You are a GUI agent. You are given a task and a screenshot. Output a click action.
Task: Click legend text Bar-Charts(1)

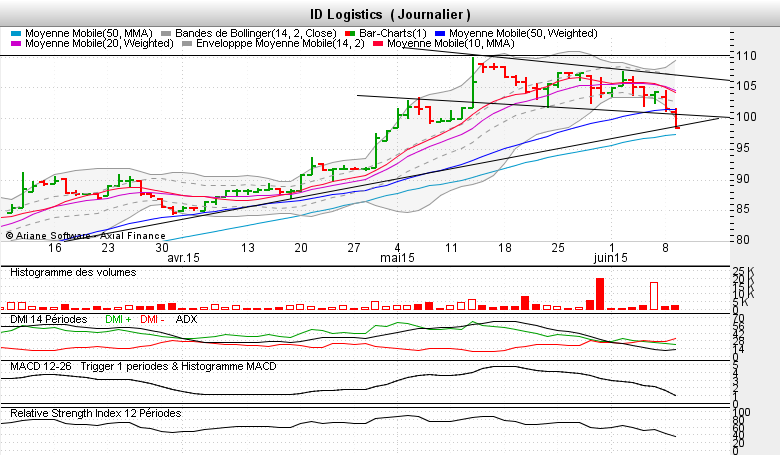393,33
